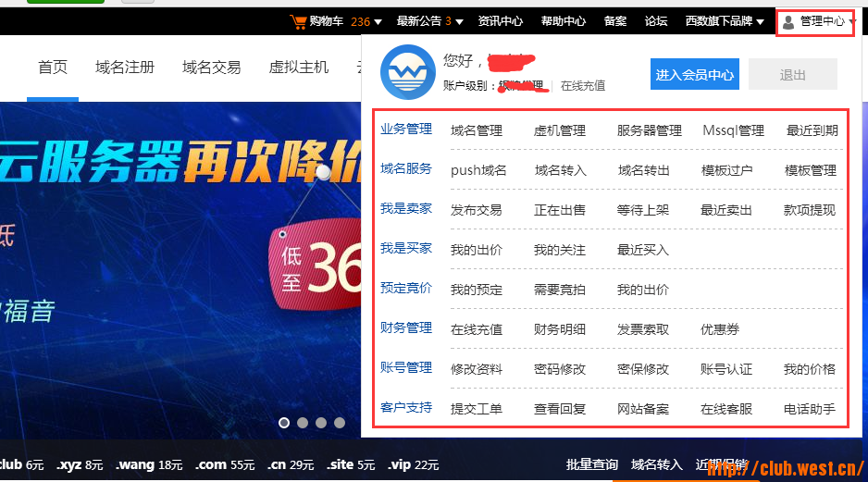
Task: Click the shopping cart icon
Action: click(x=298, y=21)
